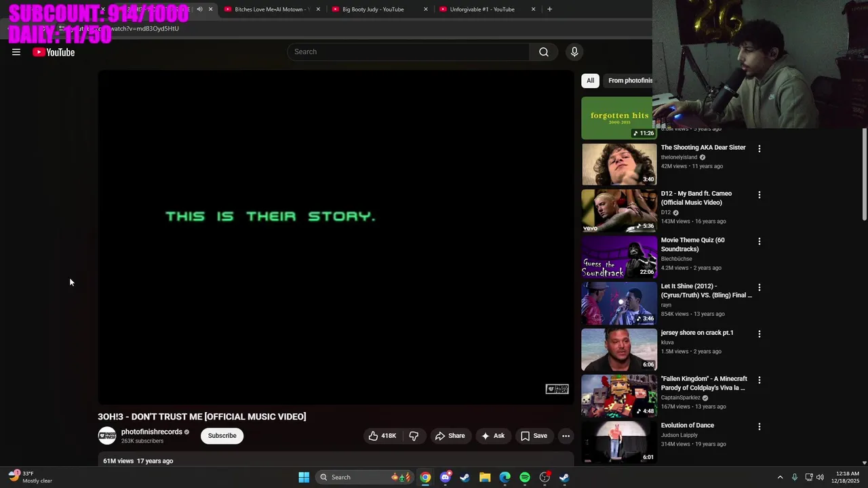Image resolution: width=868 pixels, height=488 pixels.
Task: Click the Windows taskbar search box
Action: tap(366, 477)
